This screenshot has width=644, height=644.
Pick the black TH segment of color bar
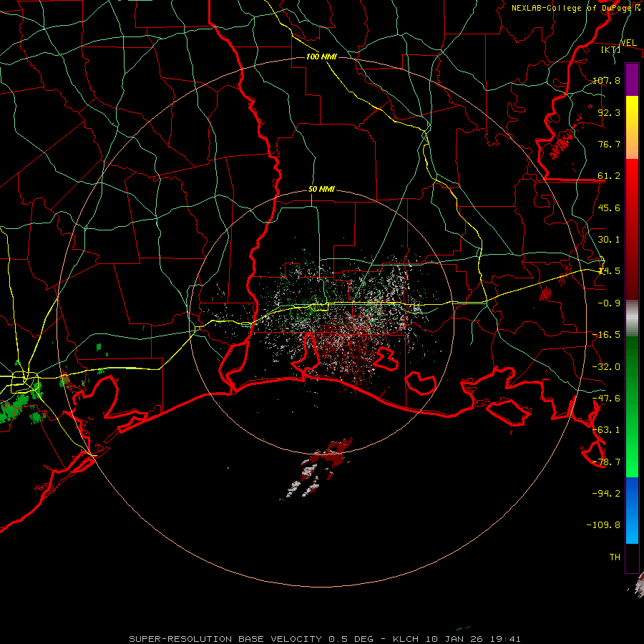[632, 558]
